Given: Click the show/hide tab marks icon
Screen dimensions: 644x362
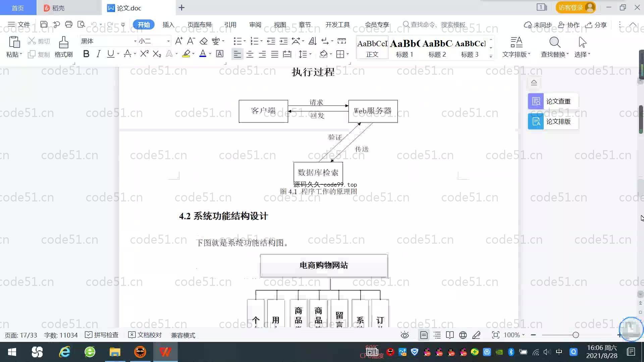Looking at the screenshot, I should tap(342, 41).
